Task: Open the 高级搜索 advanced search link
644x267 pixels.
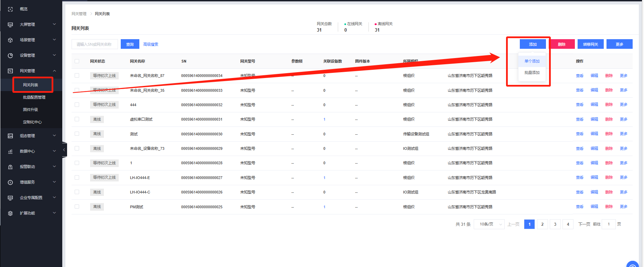Action: [x=151, y=44]
